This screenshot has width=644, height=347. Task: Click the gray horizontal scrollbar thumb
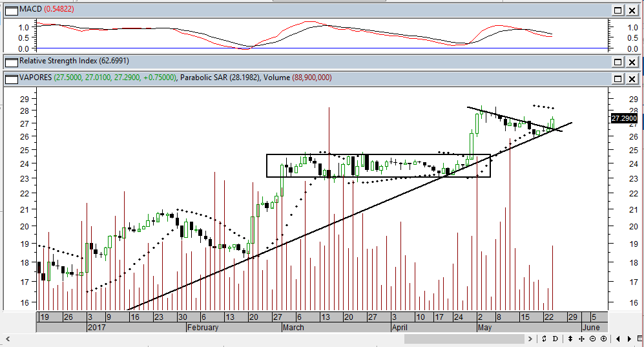[x=465, y=339]
